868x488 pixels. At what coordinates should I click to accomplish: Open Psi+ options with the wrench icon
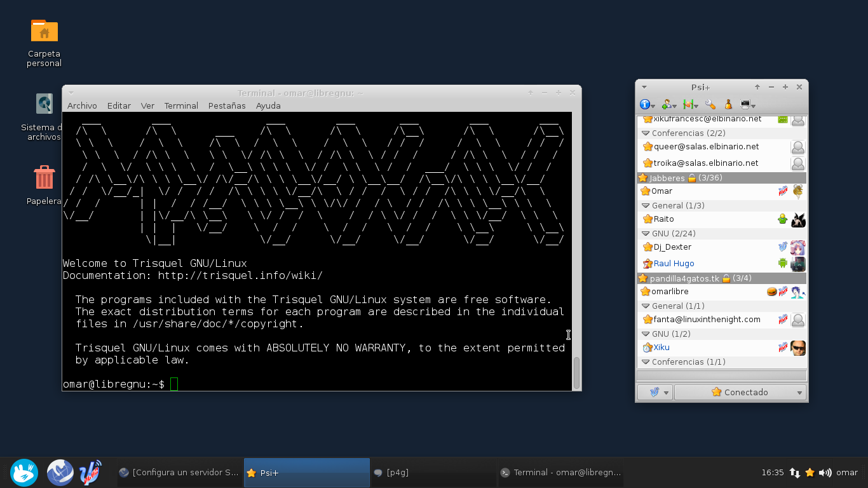pos(710,105)
